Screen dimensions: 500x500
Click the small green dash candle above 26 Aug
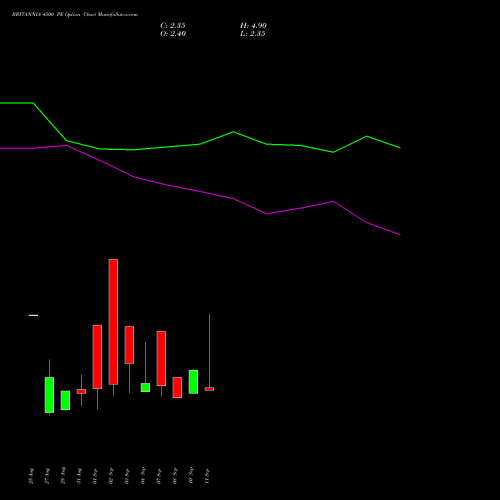coord(33,315)
